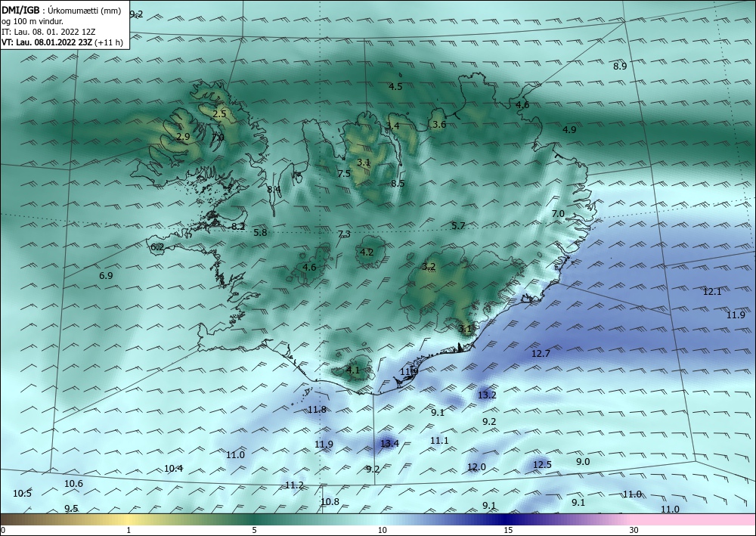This screenshot has height=536, width=756.
Task: Click the 5.8 map value
Action: point(260,233)
